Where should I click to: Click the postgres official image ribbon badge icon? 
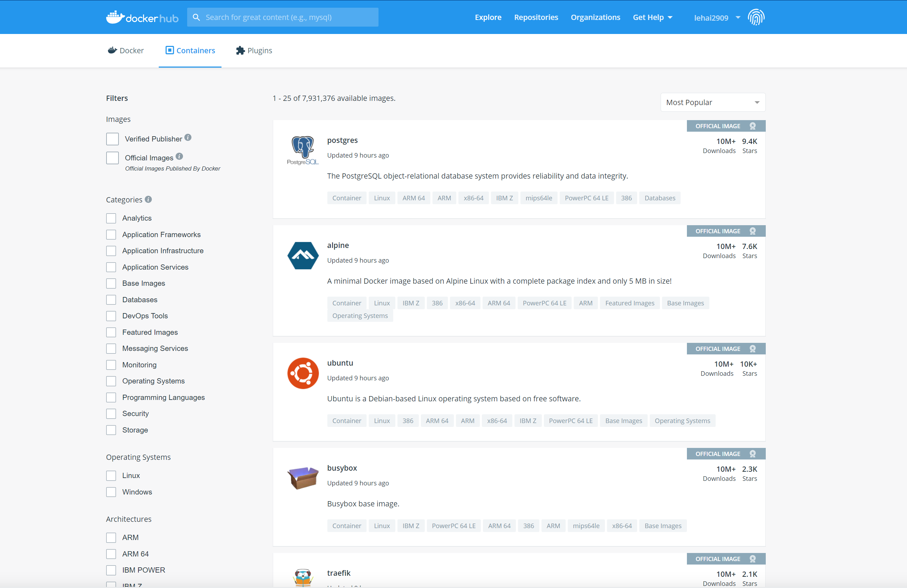click(753, 126)
